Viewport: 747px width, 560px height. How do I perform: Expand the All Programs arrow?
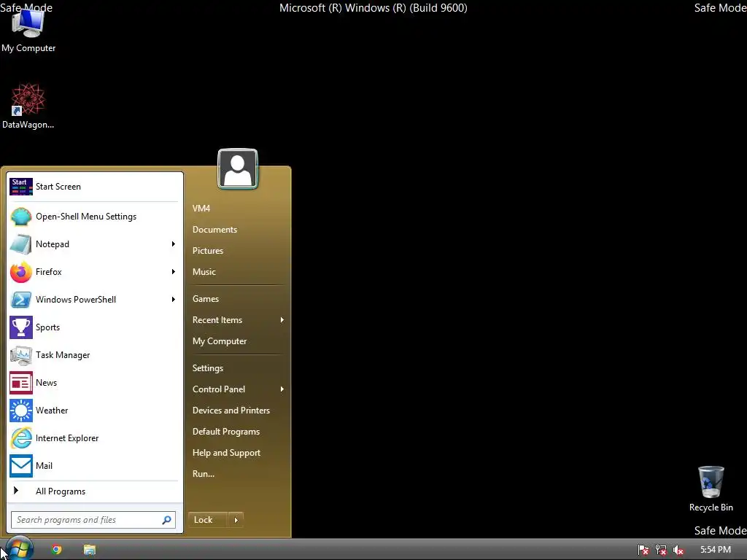point(16,491)
